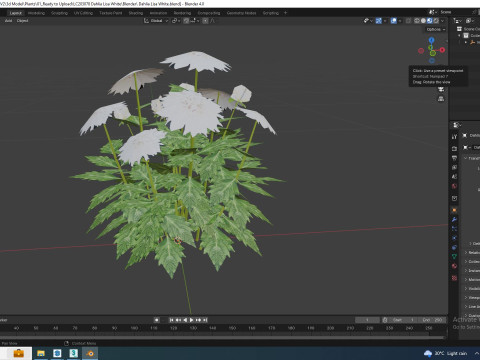The height and width of the screenshot is (360, 480).
Task: Add a new workspace with plus button
Action: click(285, 13)
